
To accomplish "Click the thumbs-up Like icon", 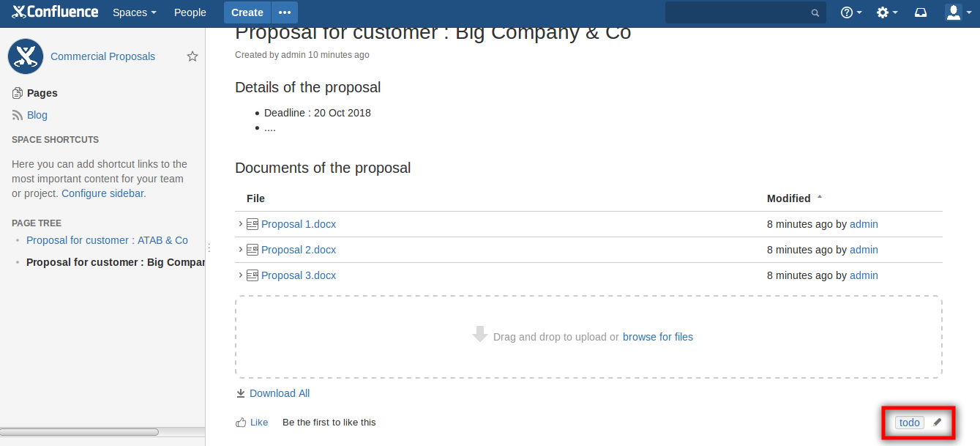I will click(x=241, y=423).
